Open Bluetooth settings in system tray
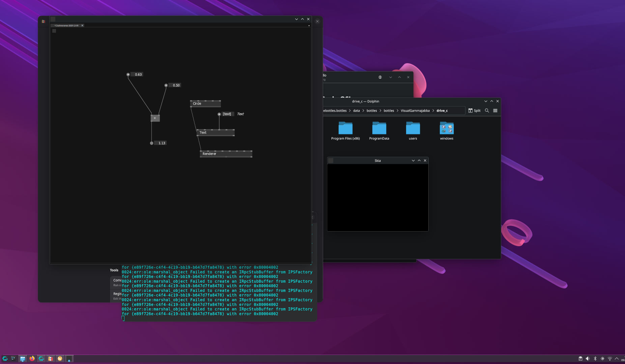Screen dimensions: 625x364 point(595,359)
